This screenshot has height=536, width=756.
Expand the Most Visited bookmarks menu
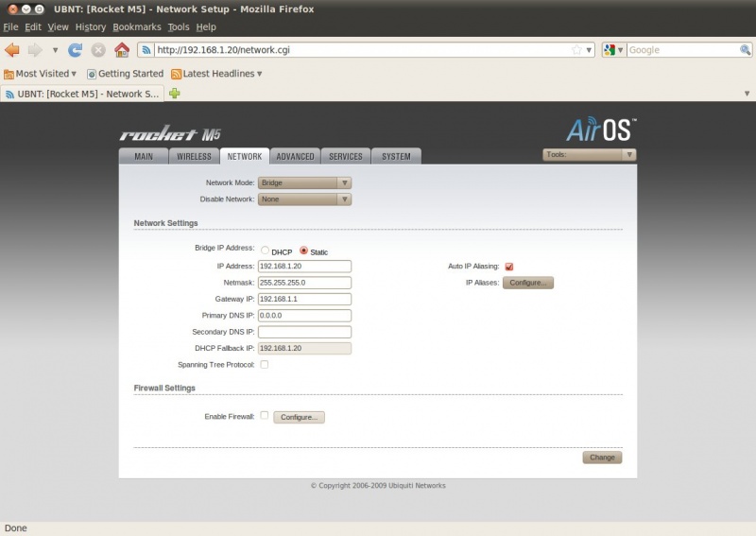click(x=74, y=74)
